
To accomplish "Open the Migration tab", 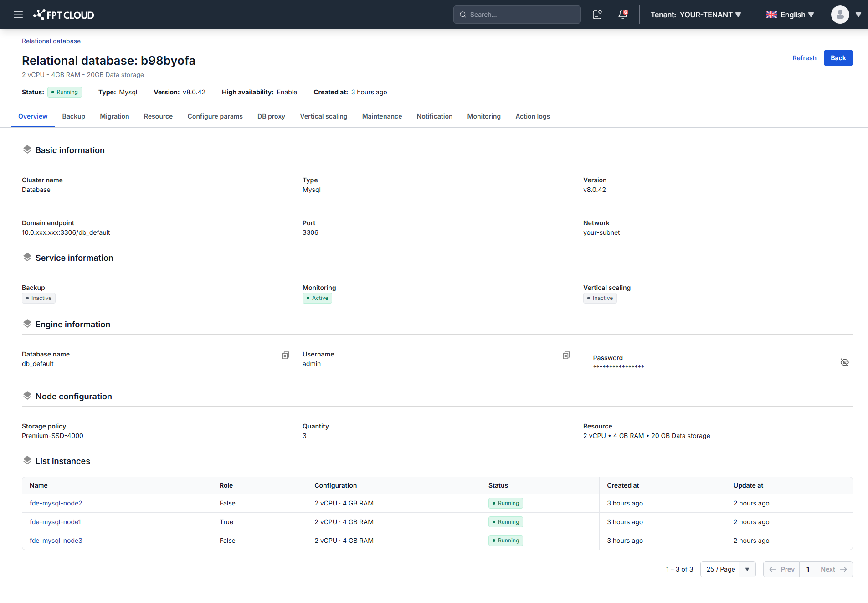I will pyautogui.click(x=114, y=116).
